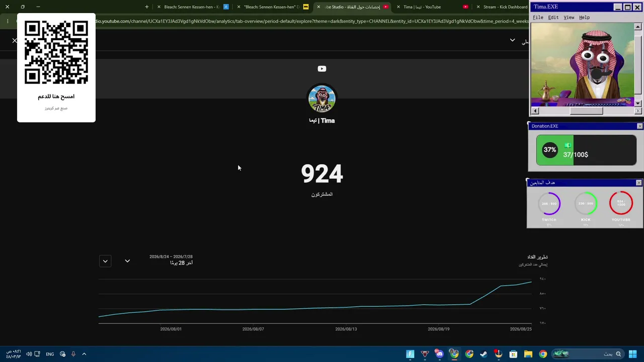Click the Kick followers goal ring
The image size is (644, 362).
point(586,204)
